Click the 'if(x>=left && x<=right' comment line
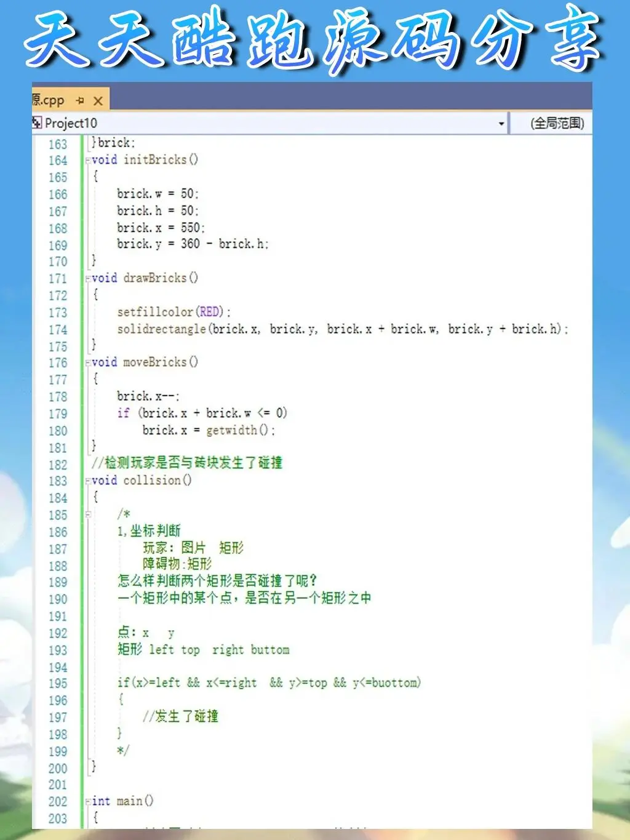The height and width of the screenshot is (840, 630). pos(269,682)
